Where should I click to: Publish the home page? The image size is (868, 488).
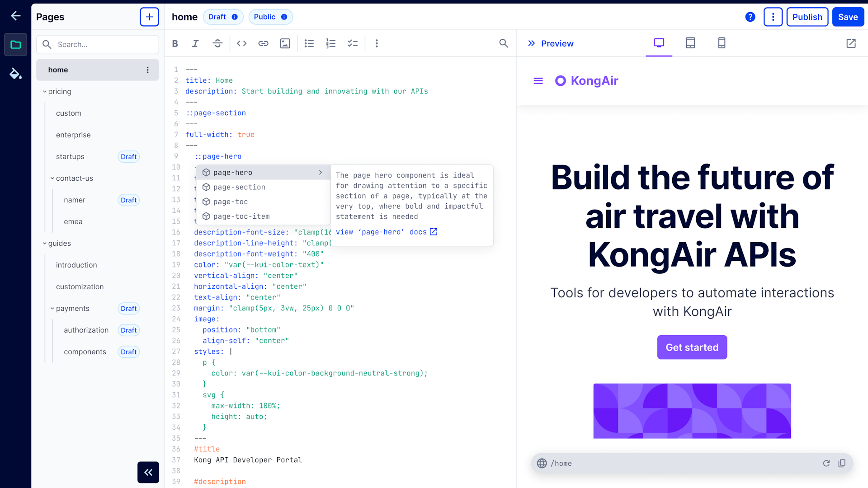click(x=807, y=17)
